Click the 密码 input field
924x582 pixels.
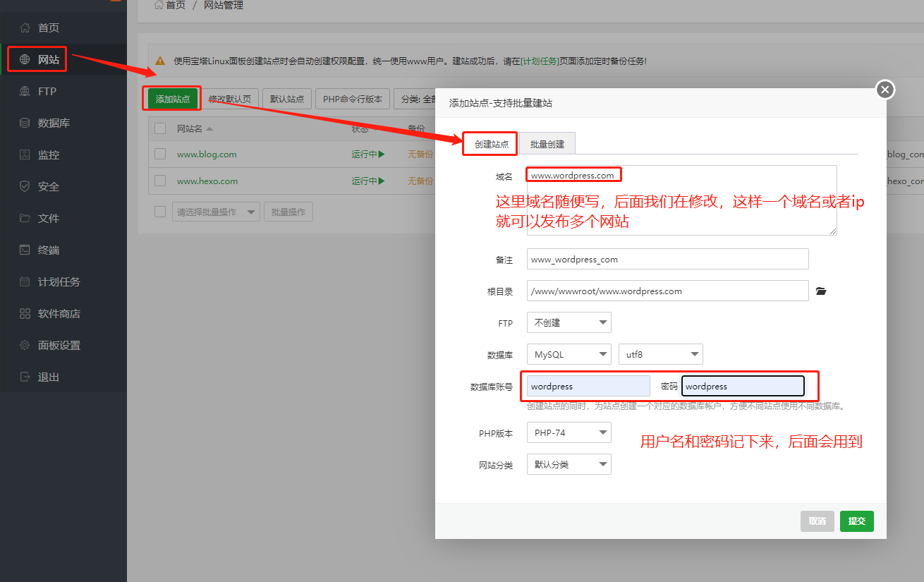coord(743,386)
